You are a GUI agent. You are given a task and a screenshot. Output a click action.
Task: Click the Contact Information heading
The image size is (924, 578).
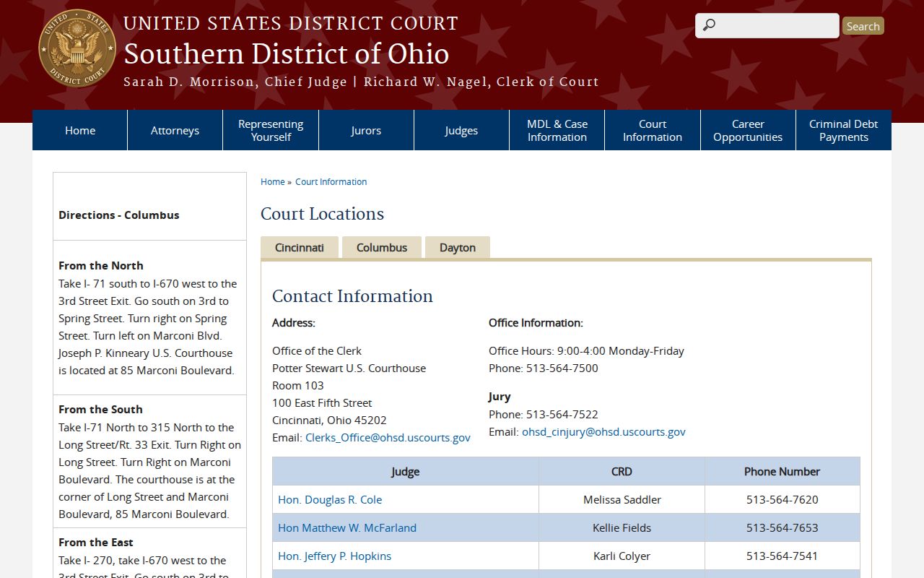point(352,296)
